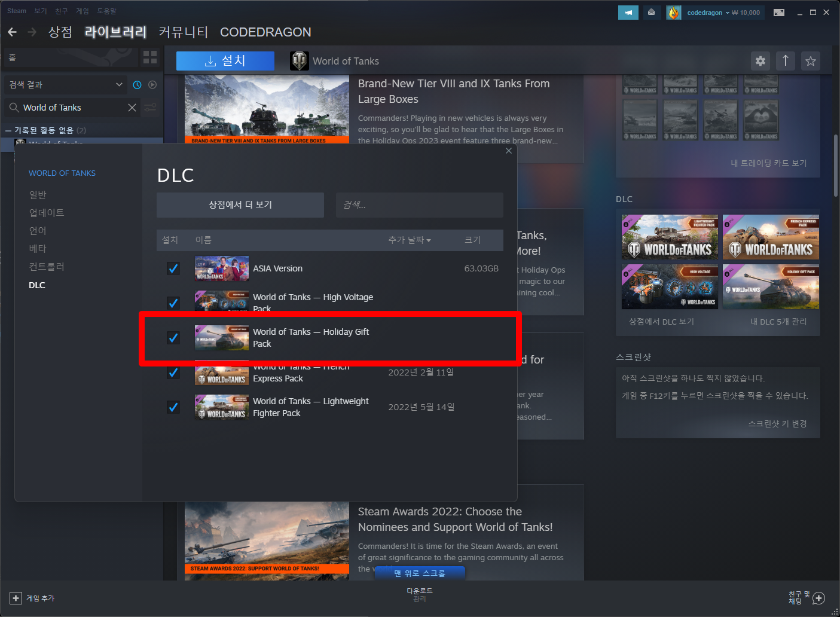Click the forward navigation arrow
This screenshot has height=617, width=840.
[x=32, y=32]
